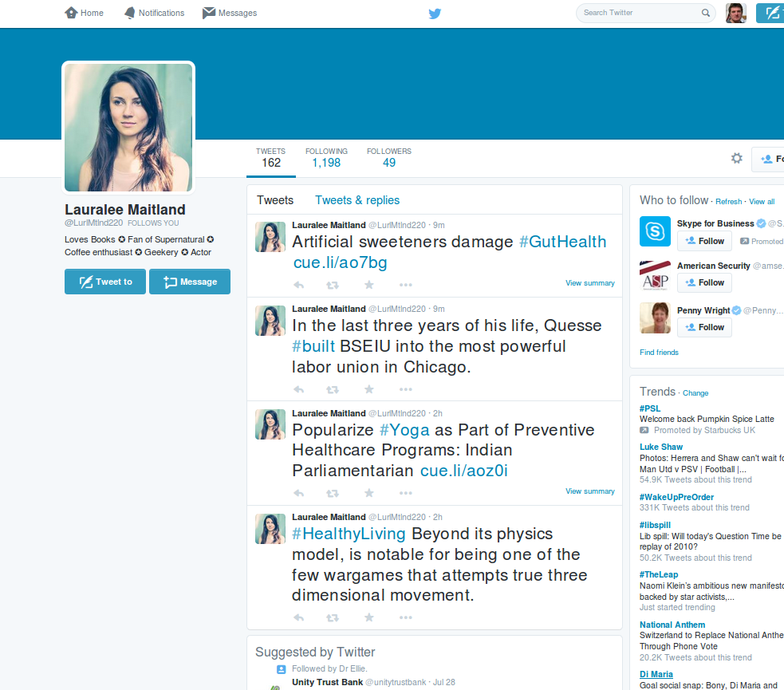
Task: Favorite the HealthyLiving wargames tweet
Action: pos(368,617)
